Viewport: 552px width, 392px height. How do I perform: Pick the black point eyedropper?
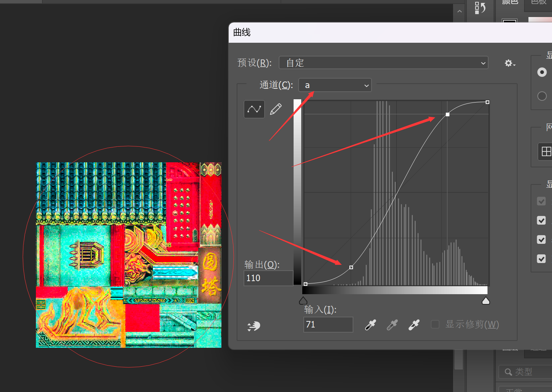pyautogui.click(x=370, y=325)
